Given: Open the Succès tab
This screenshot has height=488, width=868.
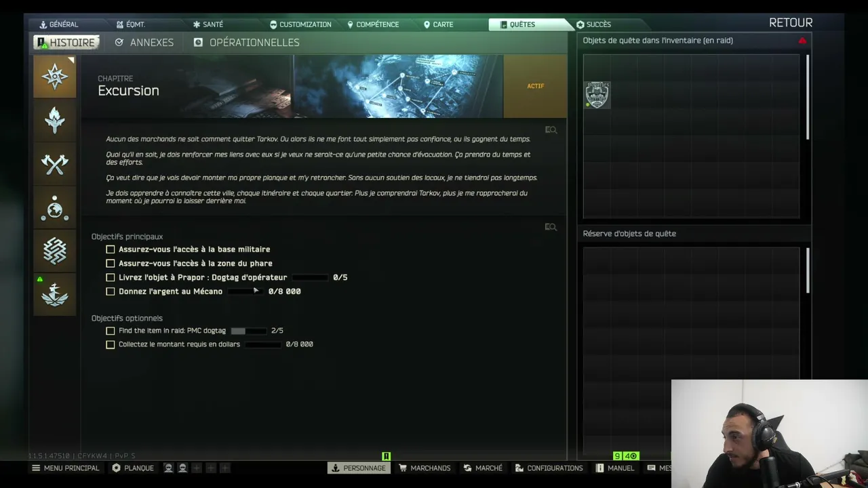Looking at the screenshot, I should pyautogui.click(x=593, y=24).
